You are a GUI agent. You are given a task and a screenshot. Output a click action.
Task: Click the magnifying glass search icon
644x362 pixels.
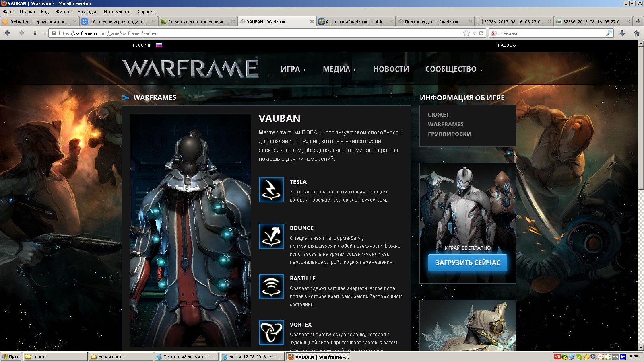[x=609, y=33]
